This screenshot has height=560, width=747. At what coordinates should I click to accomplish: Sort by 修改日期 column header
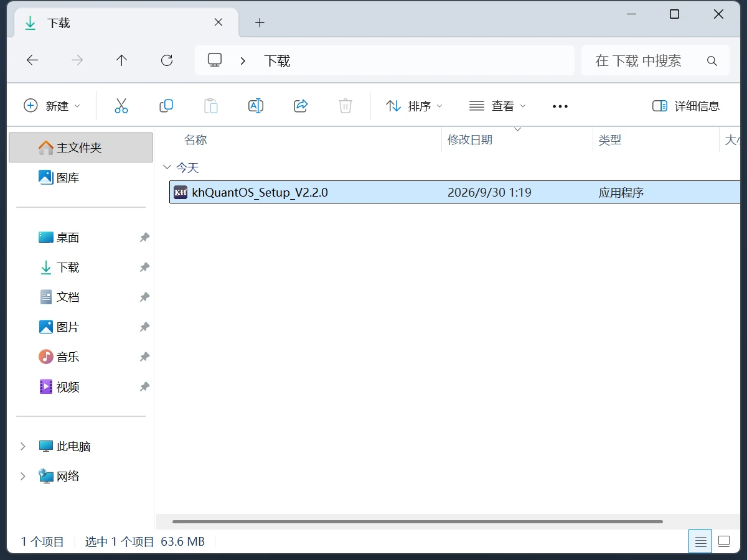pyautogui.click(x=470, y=140)
